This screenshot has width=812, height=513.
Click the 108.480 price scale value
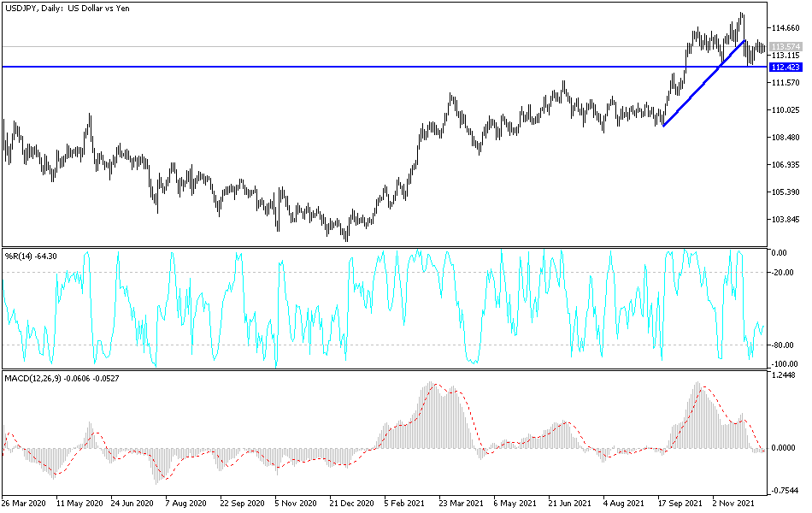point(785,136)
